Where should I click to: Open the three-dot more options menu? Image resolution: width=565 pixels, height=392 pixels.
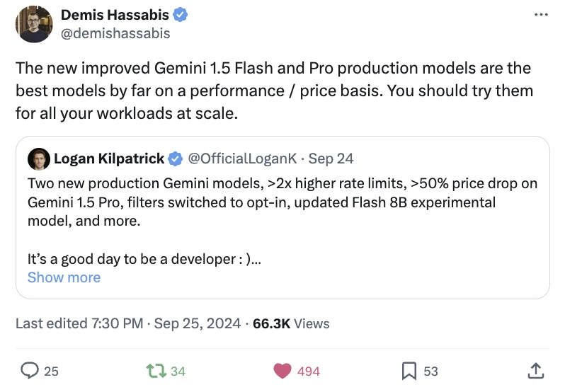point(541,15)
